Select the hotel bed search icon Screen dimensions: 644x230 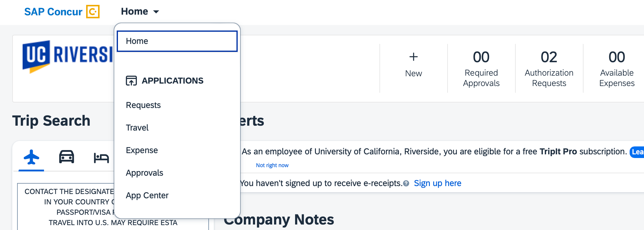(101, 158)
